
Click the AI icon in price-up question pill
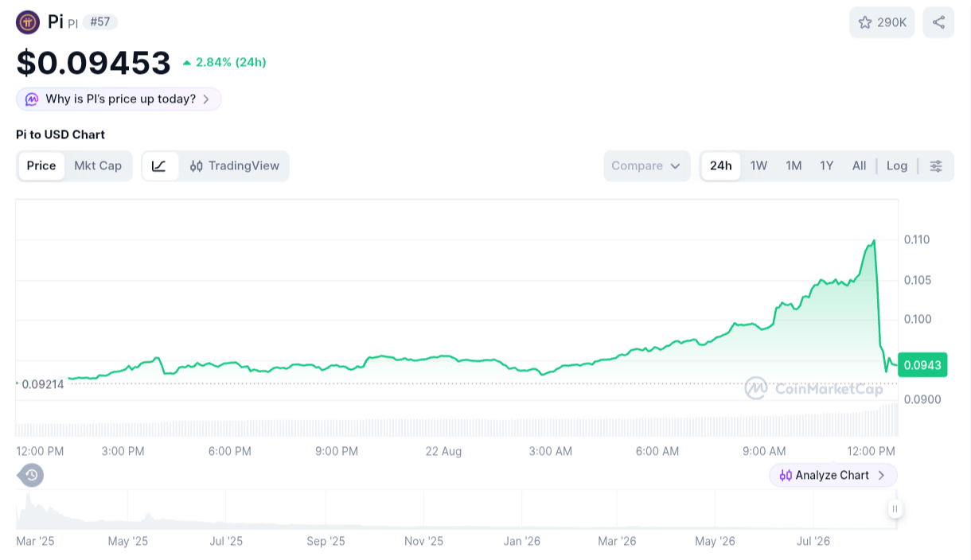click(x=32, y=99)
